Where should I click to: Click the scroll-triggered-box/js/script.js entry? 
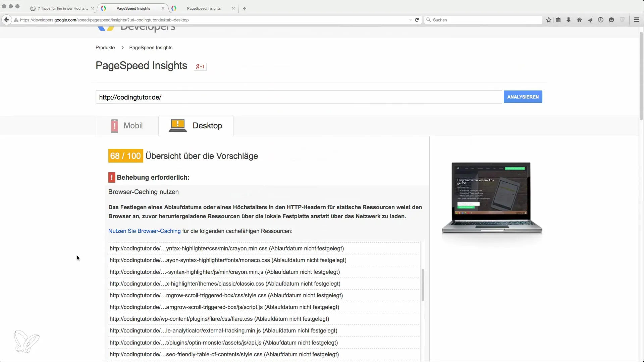[x=224, y=307]
